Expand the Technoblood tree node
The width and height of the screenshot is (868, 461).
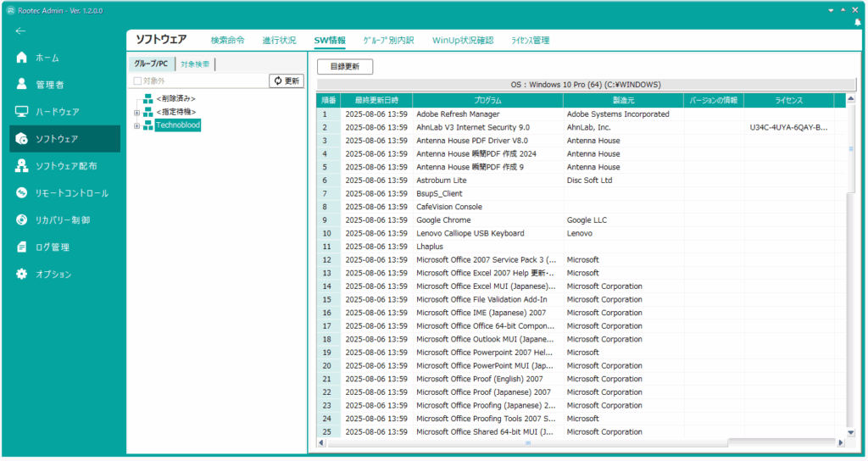136,125
